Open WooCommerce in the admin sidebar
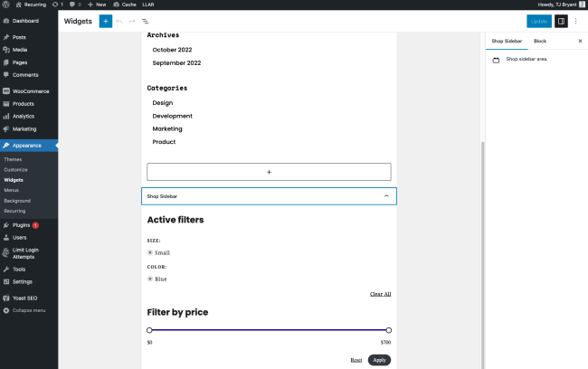The image size is (588, 369). 29,91
